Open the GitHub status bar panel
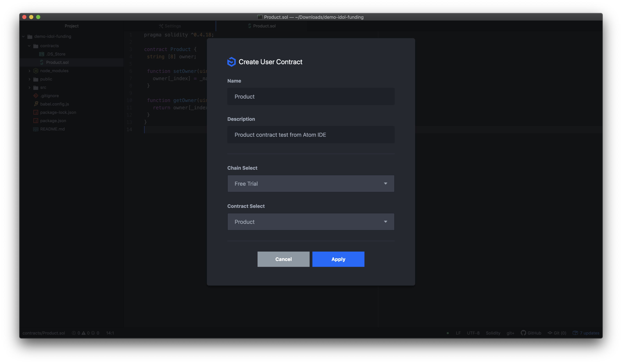Viewport: 622px width, 364px height. (531, 333)
